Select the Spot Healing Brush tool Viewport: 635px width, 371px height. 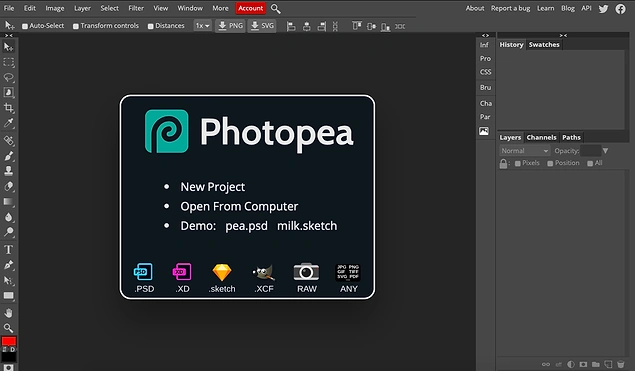pyautogui.click(x=9, y=141)
